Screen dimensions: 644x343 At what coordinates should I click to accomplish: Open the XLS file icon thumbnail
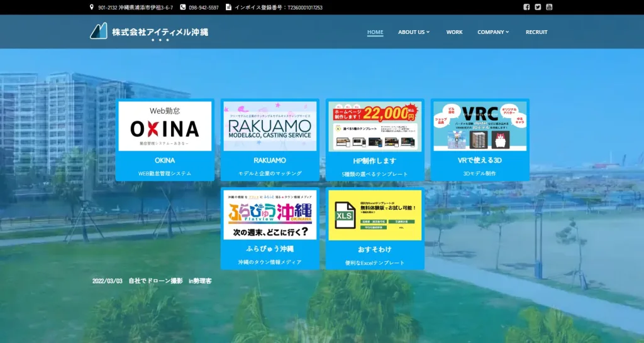(x=344, y=215)
